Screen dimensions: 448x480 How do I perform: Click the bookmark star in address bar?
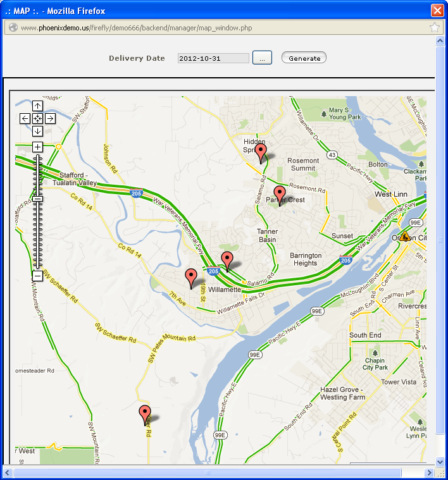click(x=435, y=28)
